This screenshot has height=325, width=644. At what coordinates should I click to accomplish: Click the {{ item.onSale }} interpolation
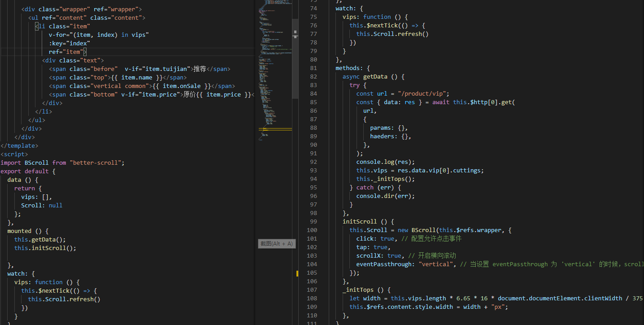(182, 86)
